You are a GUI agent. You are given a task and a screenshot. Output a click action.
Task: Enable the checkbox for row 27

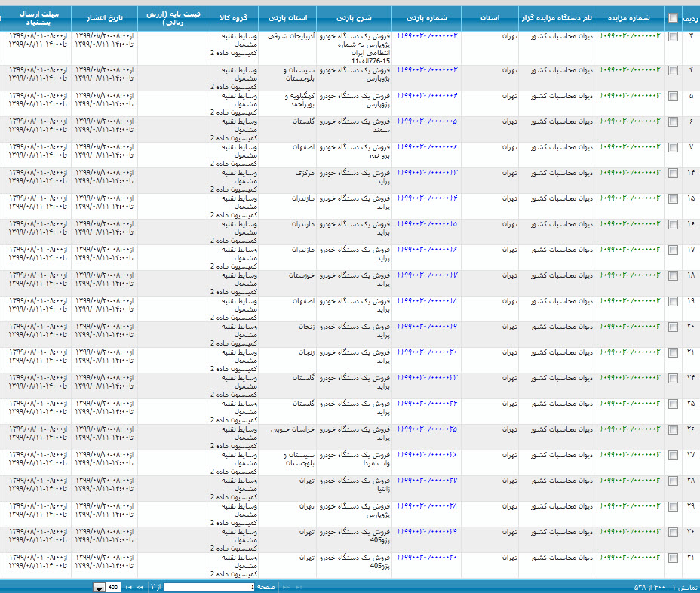(673, 456)
